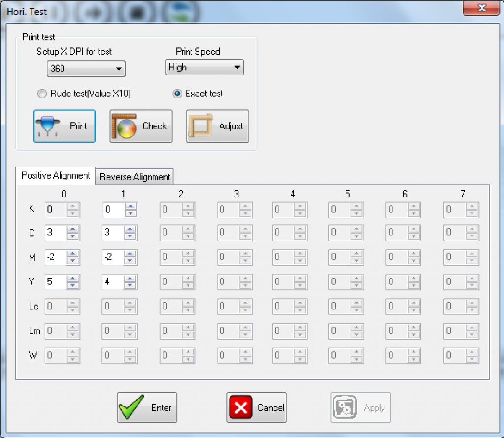
Task: Click the C value field in column 0
Action: coord(55,233)
